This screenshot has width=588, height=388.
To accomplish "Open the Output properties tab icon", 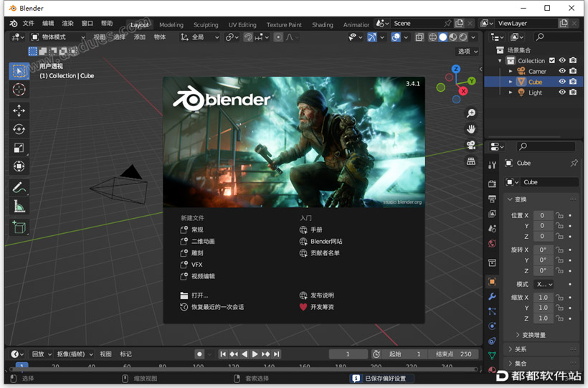I will [493, 199].
